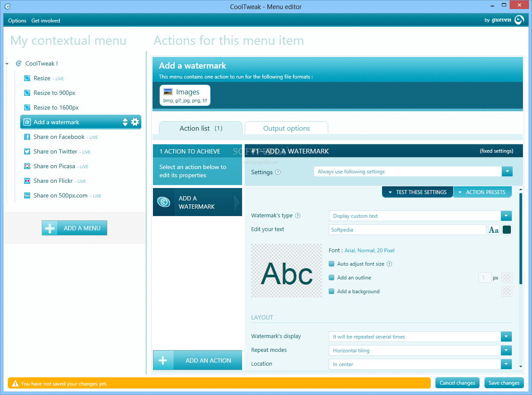Collapse the CoolTweak tree node arrow
532x395 pixels.
(7, 64)
